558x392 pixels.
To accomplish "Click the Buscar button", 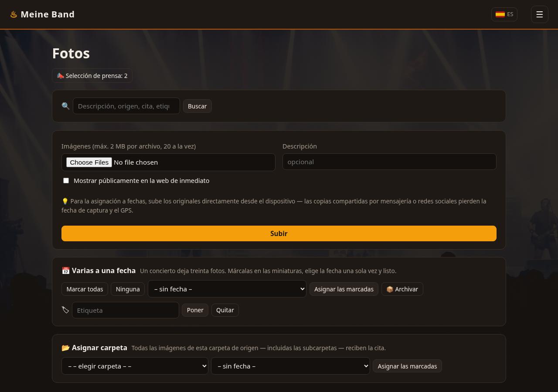I will [197, 106].
